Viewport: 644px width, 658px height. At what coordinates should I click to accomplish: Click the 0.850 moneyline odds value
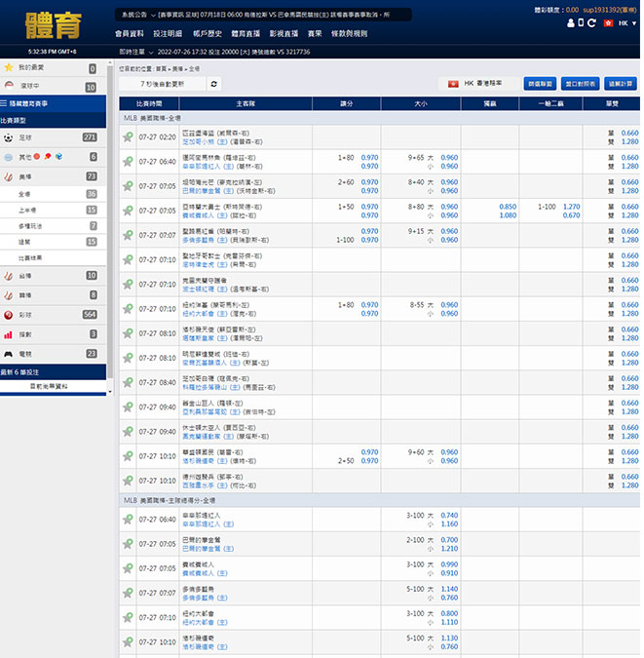[x=508, y=207]
